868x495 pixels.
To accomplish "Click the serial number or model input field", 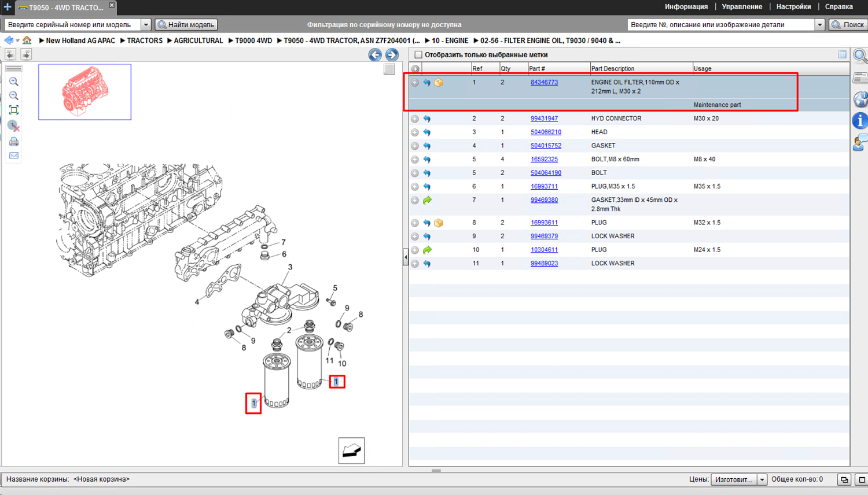I will pyautogui.click(x=73, y=25).
